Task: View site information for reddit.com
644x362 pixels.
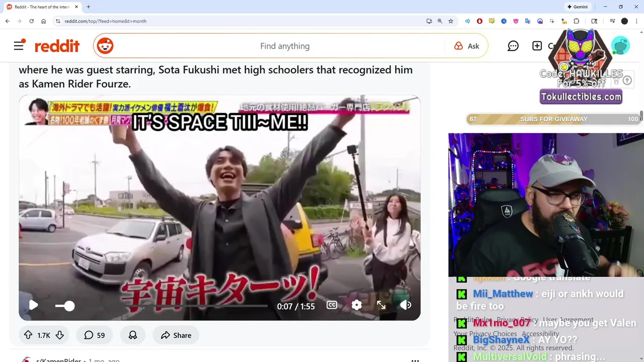Action: pos(58,21)
